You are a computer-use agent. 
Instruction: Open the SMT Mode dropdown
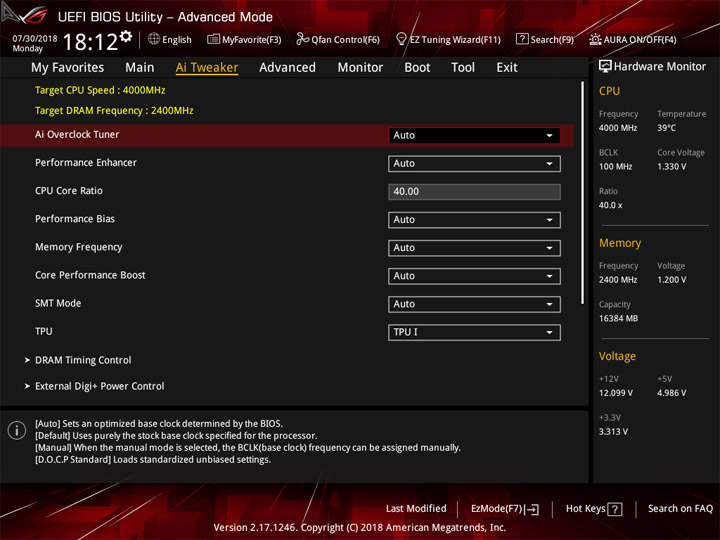[474, 304]
